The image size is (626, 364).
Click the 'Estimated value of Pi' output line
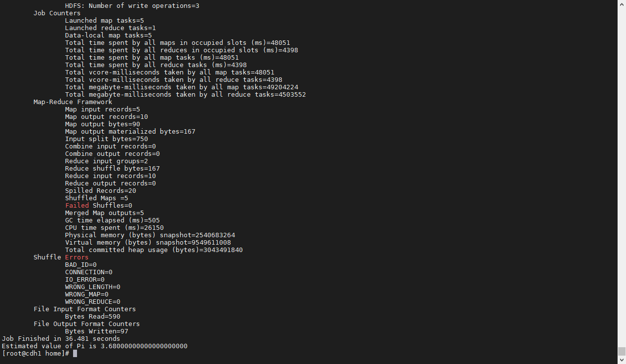(95, 346)
